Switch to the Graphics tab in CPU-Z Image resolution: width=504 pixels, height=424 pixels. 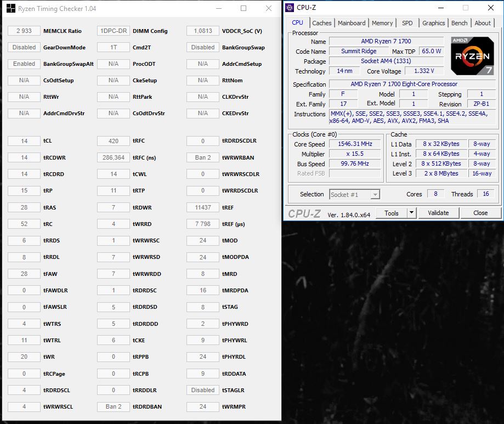click(x=433, y=23)
